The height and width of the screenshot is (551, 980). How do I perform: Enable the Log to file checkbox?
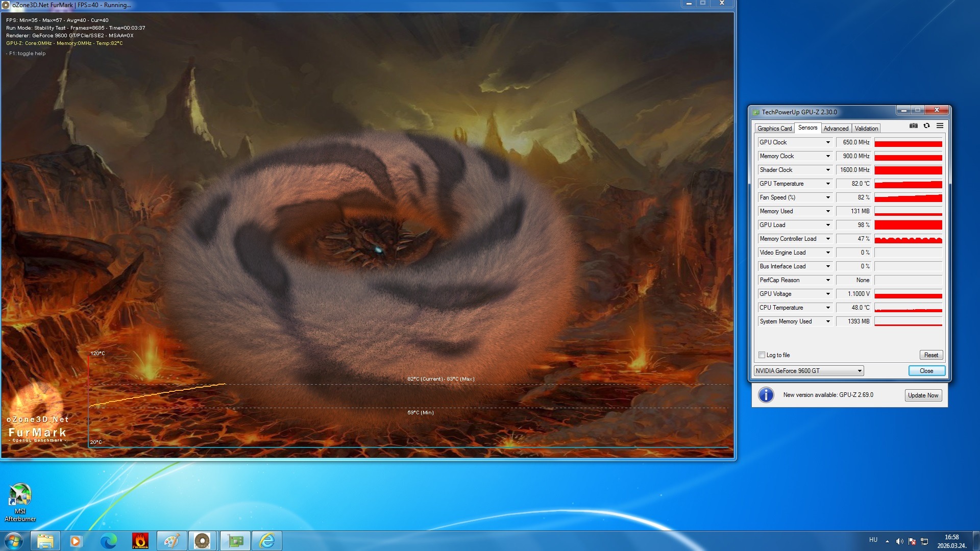click(762, 355)
